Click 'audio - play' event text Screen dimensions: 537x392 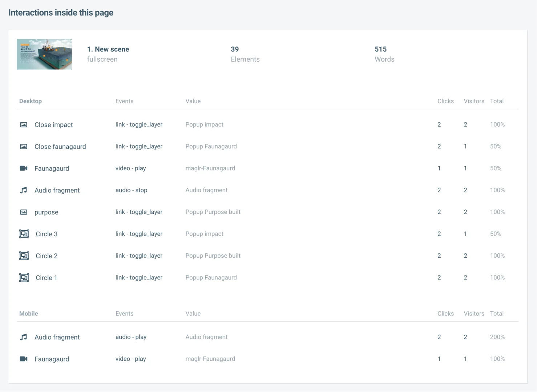(131, 337)
